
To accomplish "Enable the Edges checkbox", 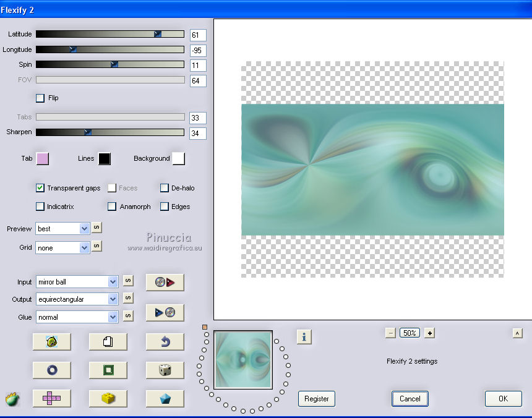I will coord(164,207).
